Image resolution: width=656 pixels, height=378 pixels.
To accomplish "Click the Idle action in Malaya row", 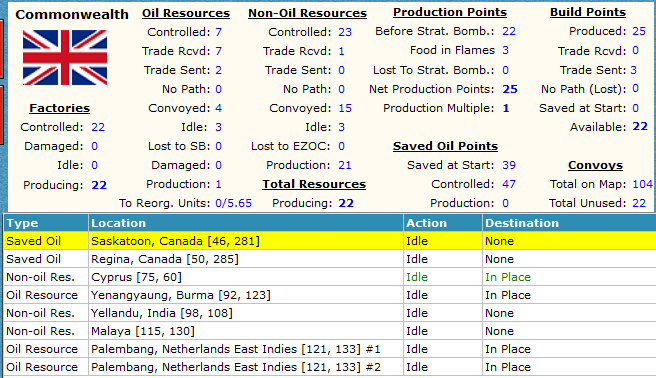I will pyautogui.click(x=417, y=331).
